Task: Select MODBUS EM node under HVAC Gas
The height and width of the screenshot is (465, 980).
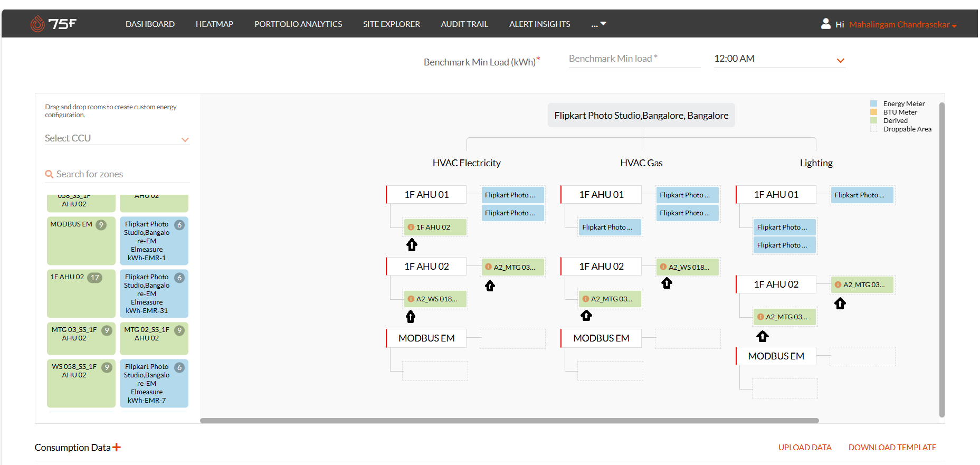Action: 601,338
